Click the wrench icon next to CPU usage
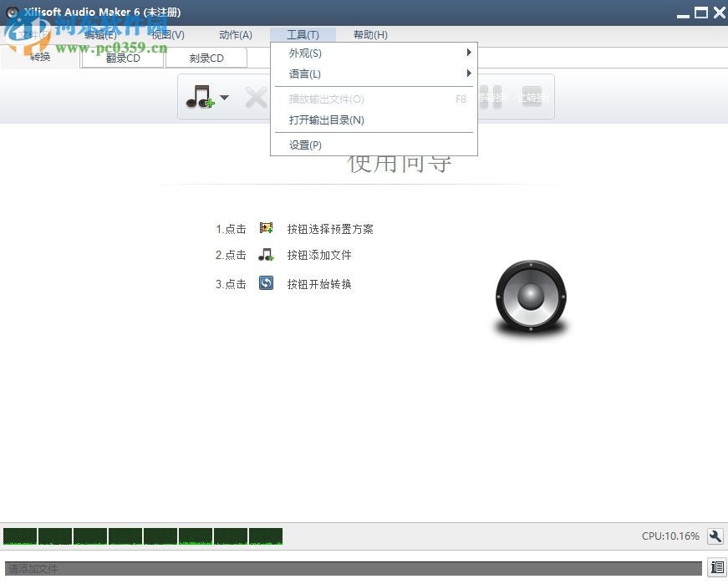 coord(715,536)
